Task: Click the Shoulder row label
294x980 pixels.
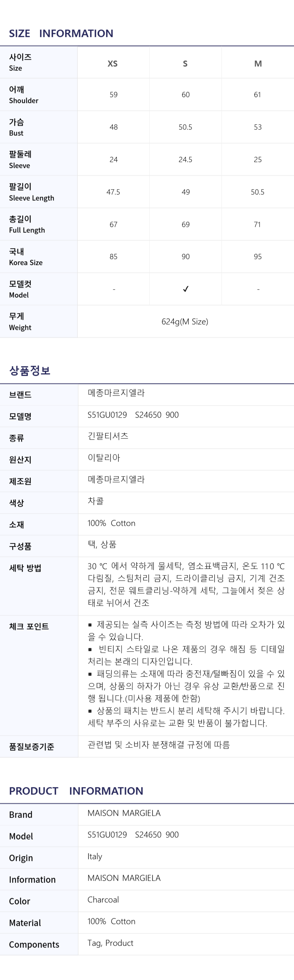Action: click(24, 95)
